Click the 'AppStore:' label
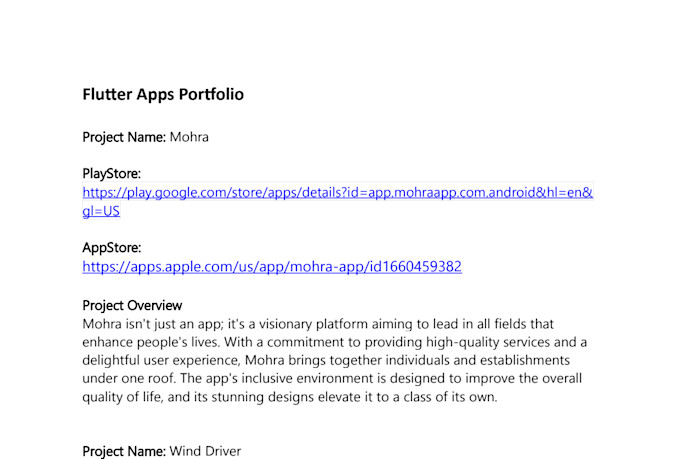The width and height of the screenshot is (680, 459). [x=111, y=248]
